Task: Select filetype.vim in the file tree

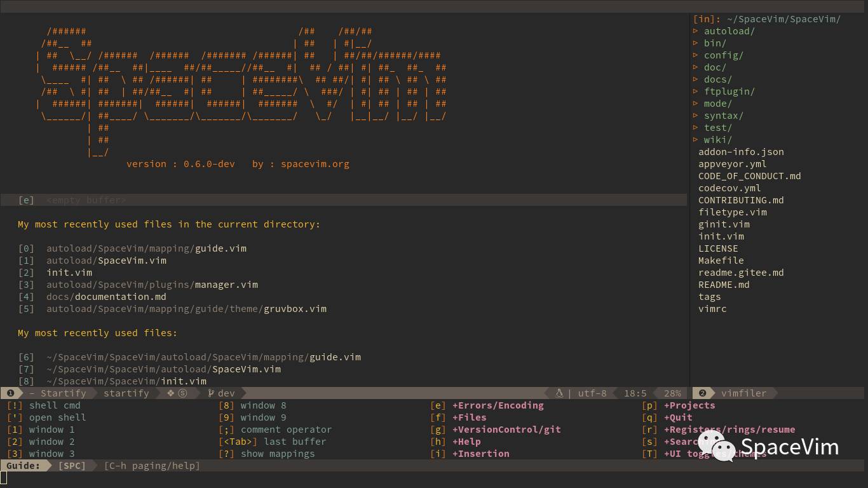Action: point(733,212)
